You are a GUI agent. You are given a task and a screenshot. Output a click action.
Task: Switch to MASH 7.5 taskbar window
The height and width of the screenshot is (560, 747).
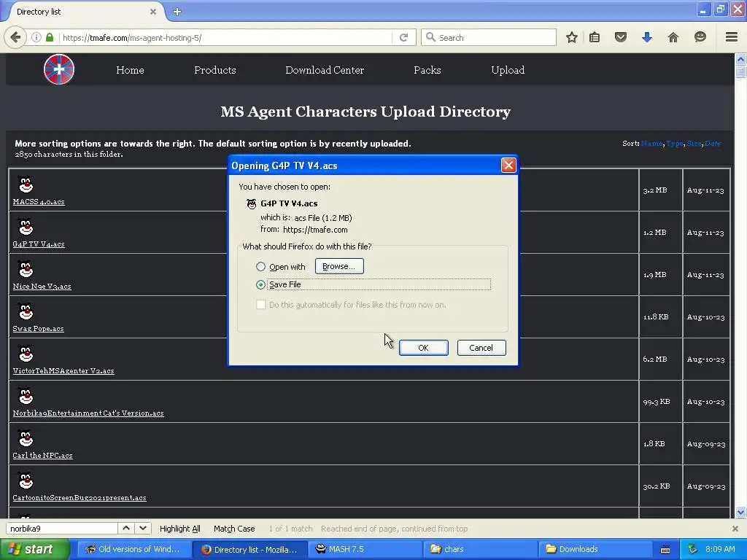click(365, 549)
